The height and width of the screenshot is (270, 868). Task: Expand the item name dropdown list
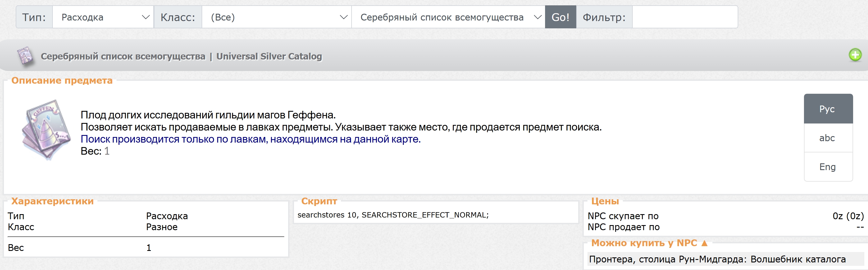pyautogui.click(x=448, y=17)
